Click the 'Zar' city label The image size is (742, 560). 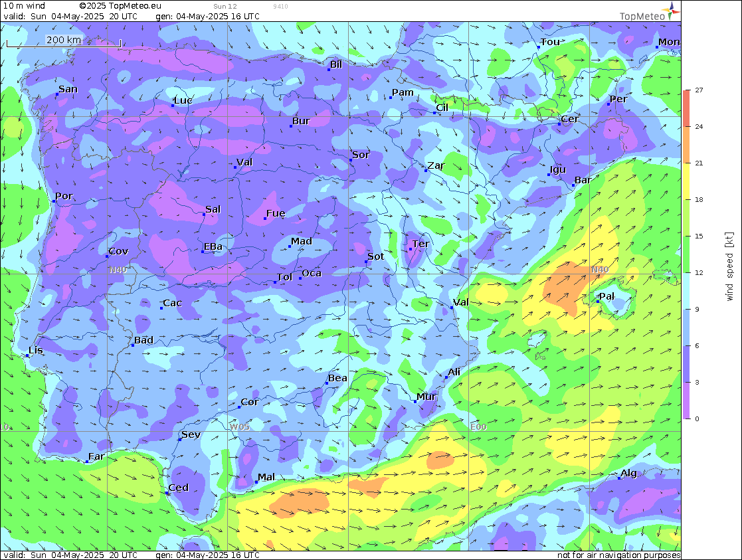pyautogui.click(x=436, y=165)
